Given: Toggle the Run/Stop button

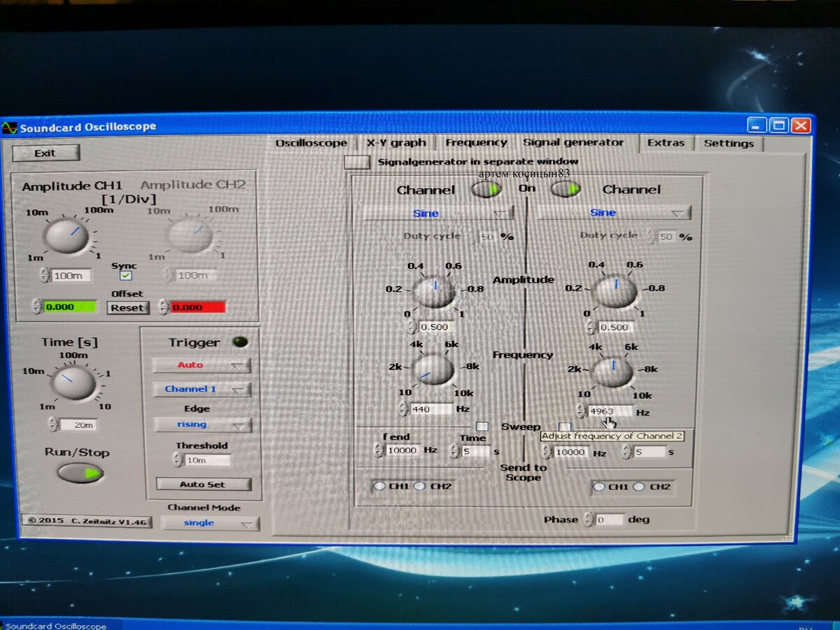Looking at the screenshot, I should tap(80, 473).
